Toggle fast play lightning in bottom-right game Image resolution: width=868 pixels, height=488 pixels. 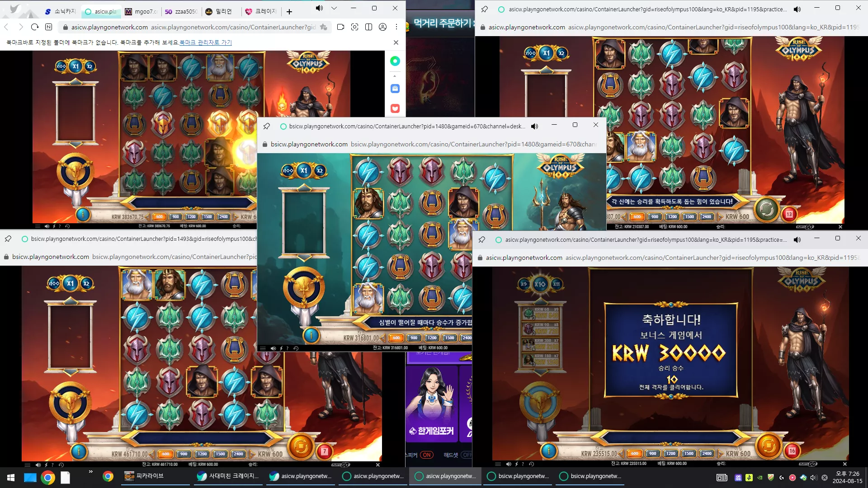[516, 464]
